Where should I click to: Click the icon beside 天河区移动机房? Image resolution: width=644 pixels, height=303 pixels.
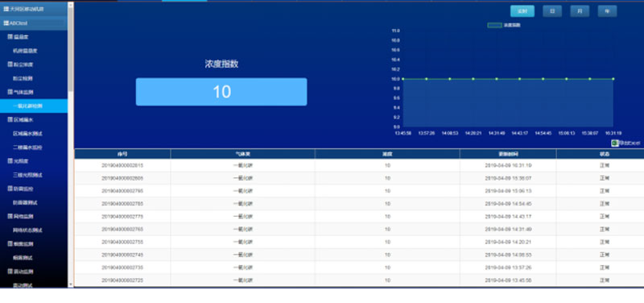click(x=6, y=9)
